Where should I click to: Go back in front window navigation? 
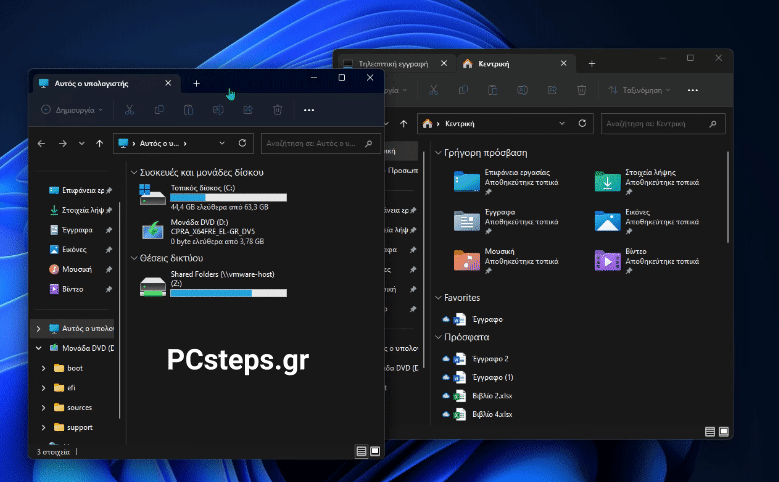tap(41, 144)
